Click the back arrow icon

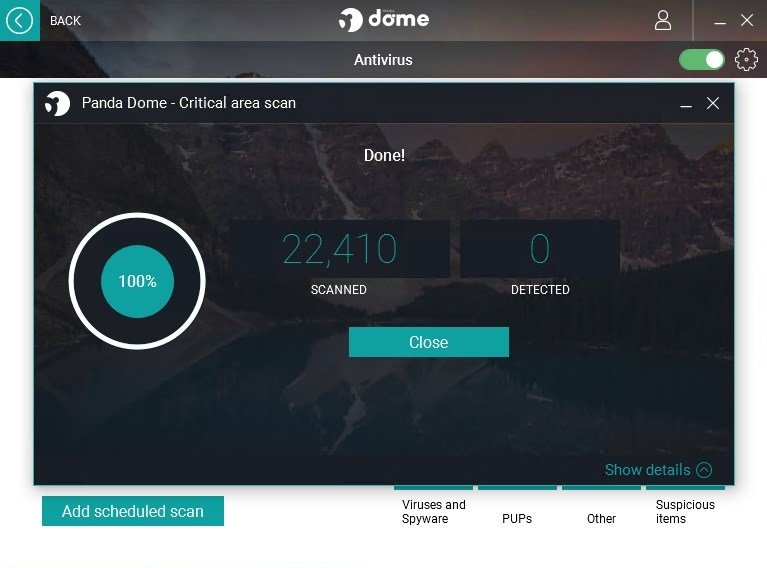(20, 21)
